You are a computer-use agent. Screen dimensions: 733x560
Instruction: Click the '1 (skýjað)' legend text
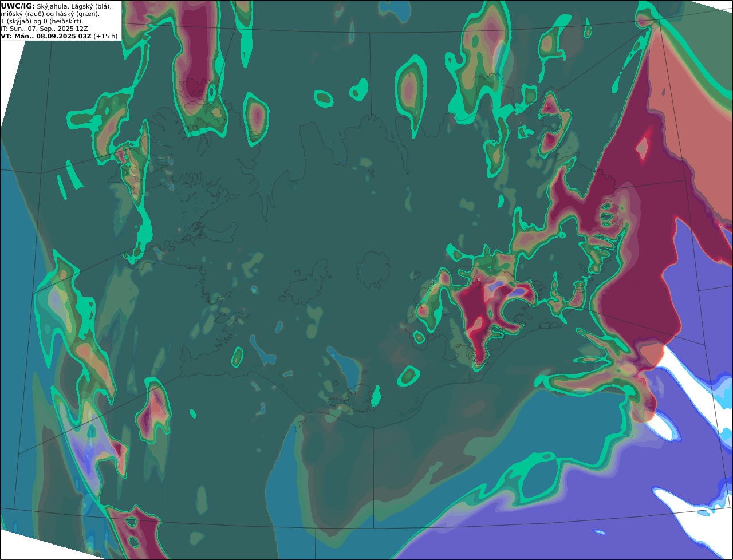(x=16, y=22)
